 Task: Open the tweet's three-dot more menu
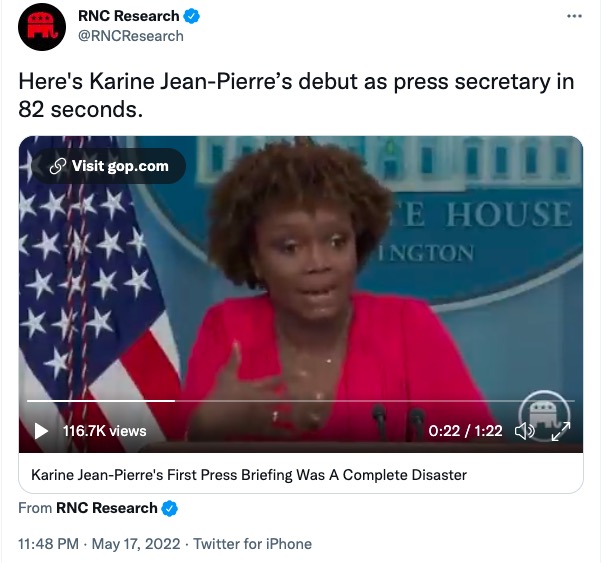[x=574, y=16]
